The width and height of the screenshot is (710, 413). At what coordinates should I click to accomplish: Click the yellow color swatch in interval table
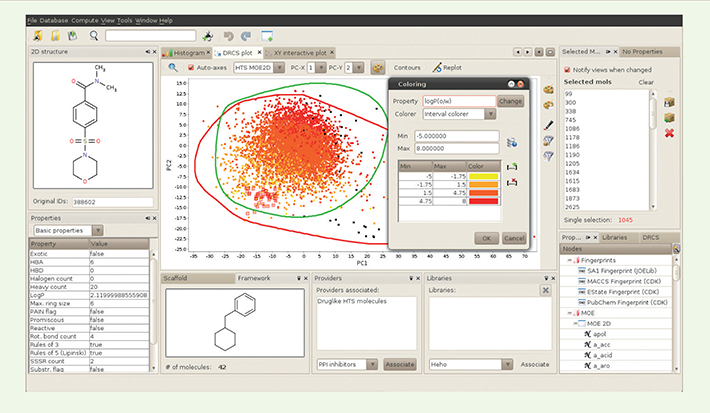pos(484,177)
